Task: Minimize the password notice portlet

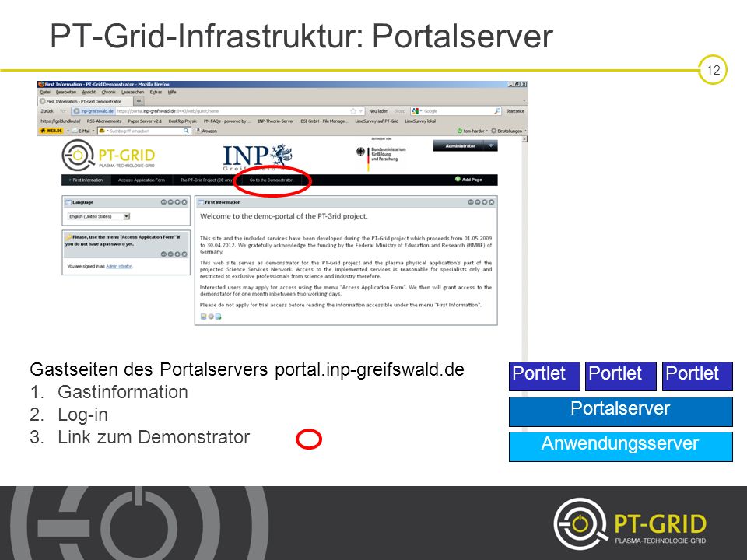Action: pyautogui.click(x=170, y=254)
